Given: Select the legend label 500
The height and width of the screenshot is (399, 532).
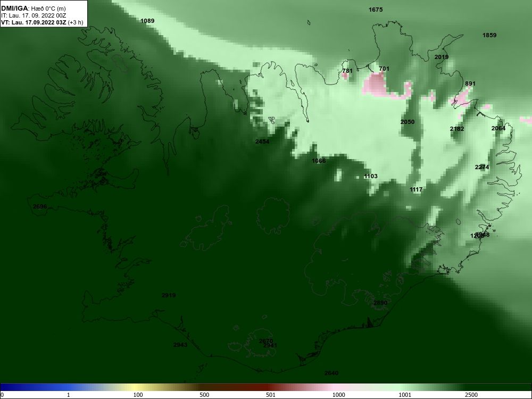Looking at the screenshot, I should pos(204,395).
